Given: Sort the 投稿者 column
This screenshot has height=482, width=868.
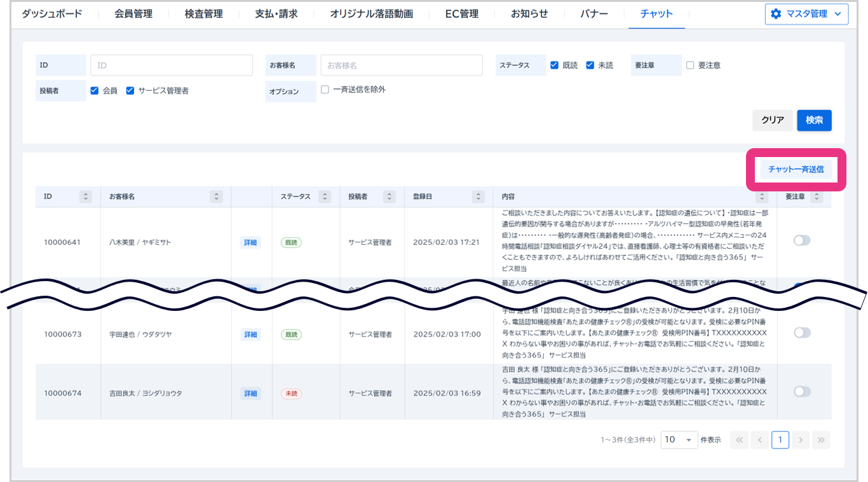Looking at the screenshot, I should [x=390, y=196].
